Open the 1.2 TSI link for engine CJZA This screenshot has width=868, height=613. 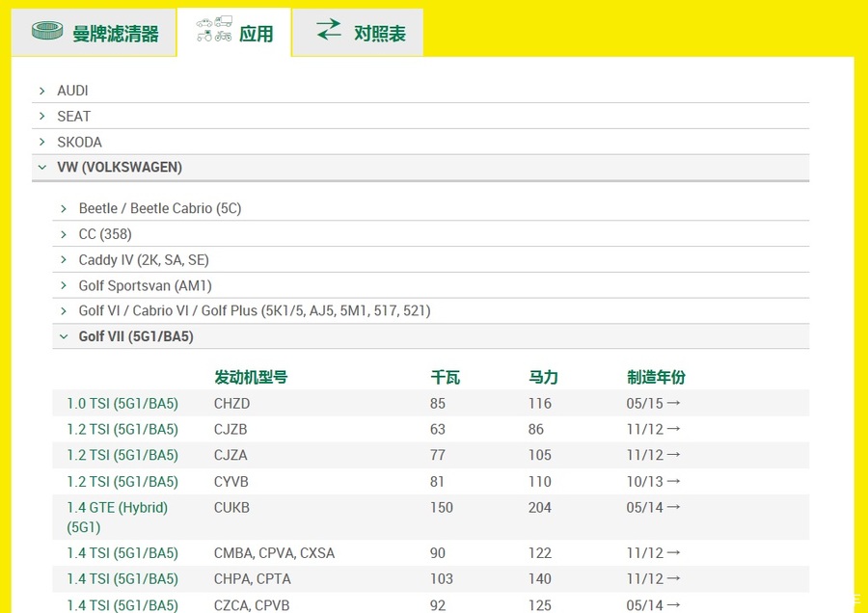point(122,455)
